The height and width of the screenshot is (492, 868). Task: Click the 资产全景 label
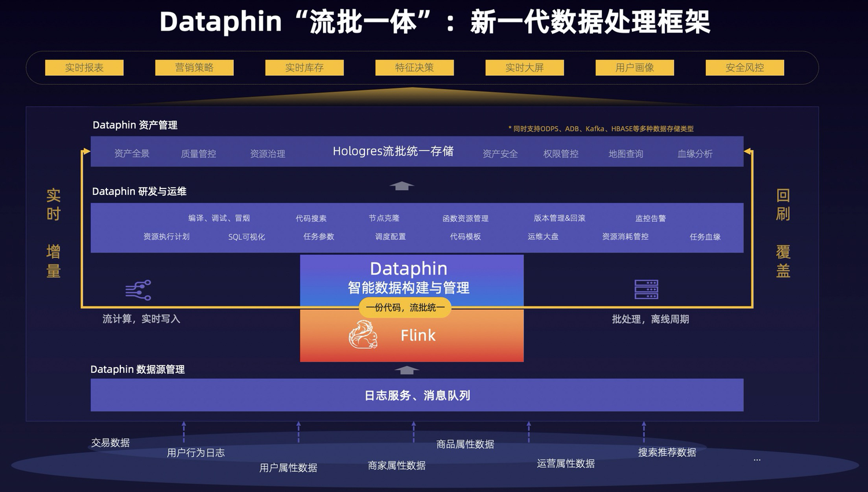(x=132, y=153)
